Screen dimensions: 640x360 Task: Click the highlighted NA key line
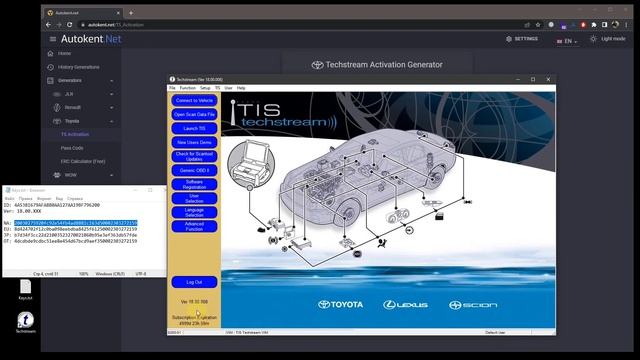click(x=76, y=223)
